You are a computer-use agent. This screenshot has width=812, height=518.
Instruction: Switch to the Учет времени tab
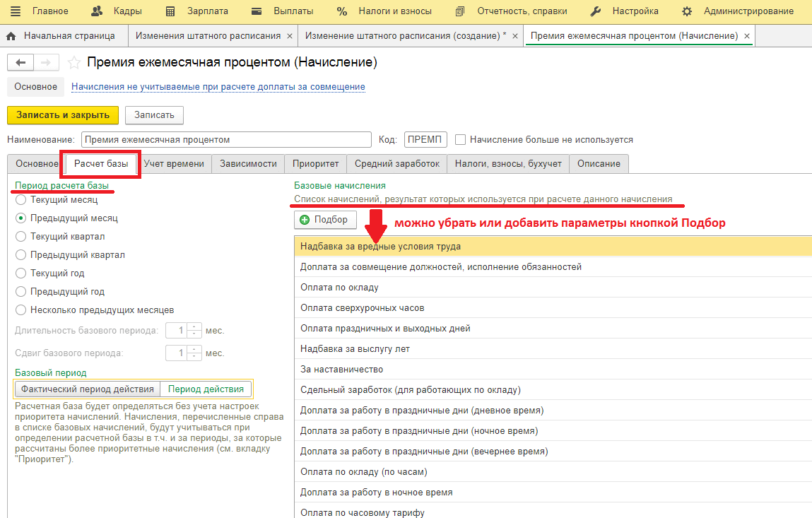coord(174,163)
